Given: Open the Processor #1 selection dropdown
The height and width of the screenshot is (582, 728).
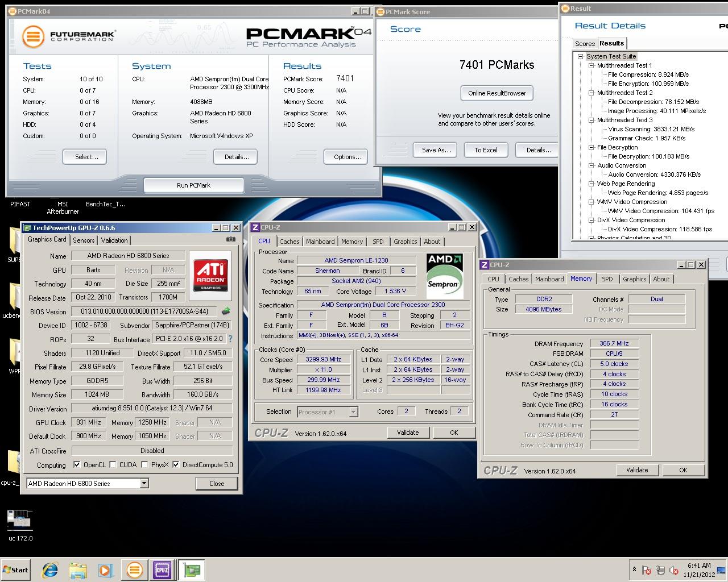Looking at the screenshot, I should (x=353, y=411).
